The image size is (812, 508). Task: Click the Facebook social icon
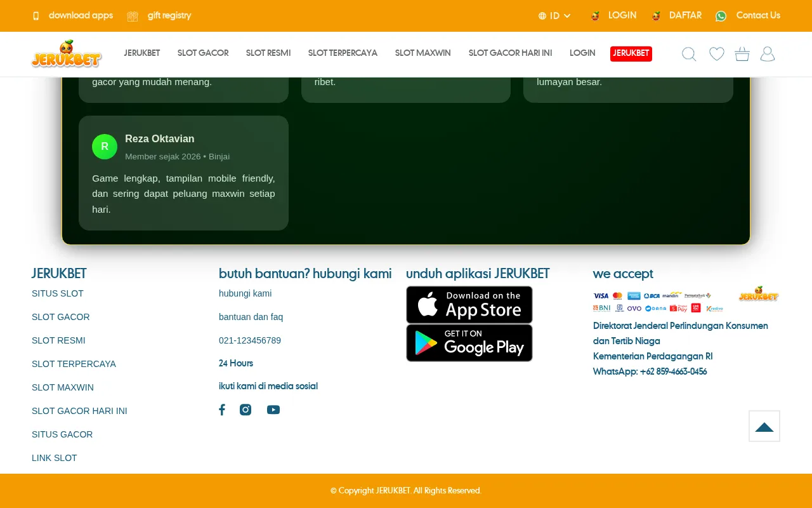222,410
